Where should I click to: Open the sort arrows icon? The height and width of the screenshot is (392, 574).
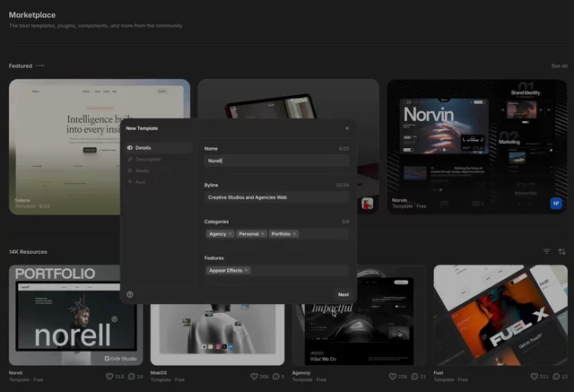[x=561, y=251]
